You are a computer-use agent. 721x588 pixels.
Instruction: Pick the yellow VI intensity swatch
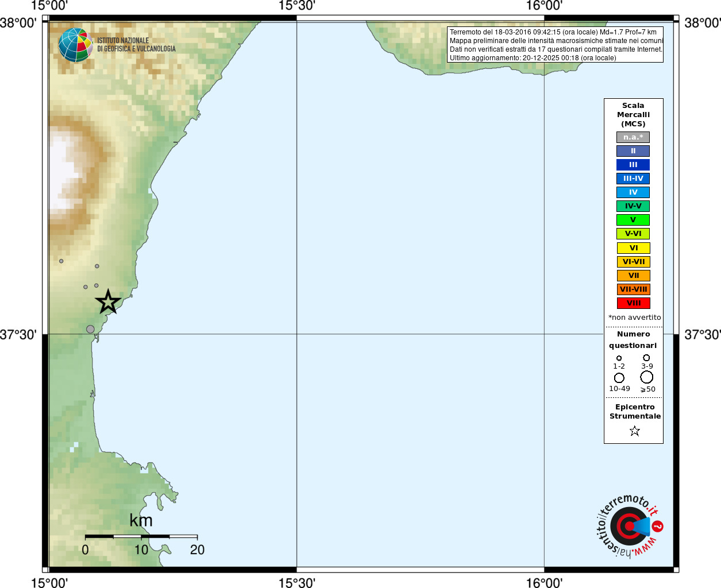(x=633, y=248)
